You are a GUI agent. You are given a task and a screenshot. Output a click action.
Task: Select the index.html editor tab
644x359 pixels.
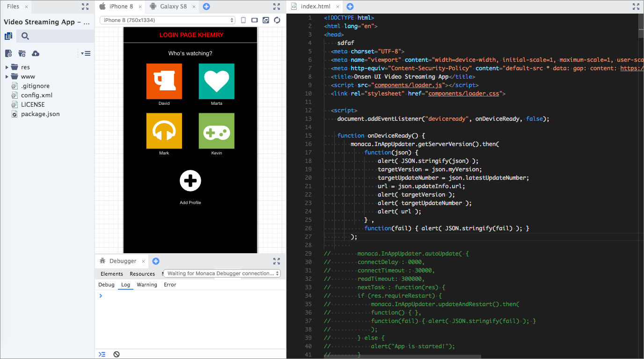pos(315,7)
